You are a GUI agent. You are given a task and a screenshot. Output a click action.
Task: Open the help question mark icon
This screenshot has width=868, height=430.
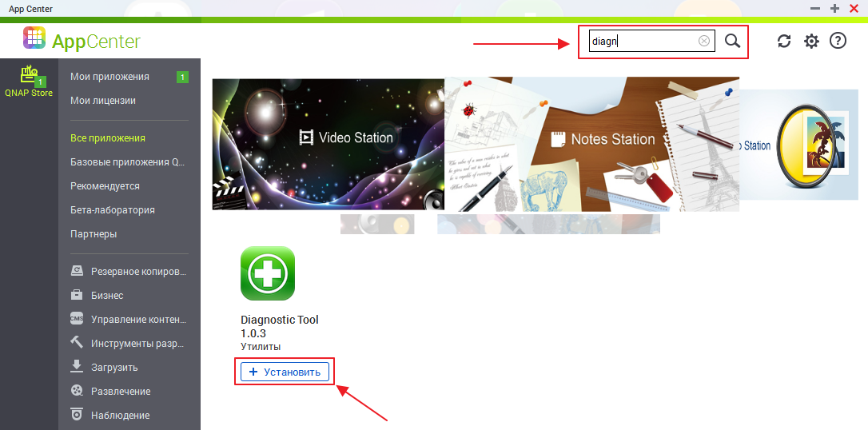point(838,41)
